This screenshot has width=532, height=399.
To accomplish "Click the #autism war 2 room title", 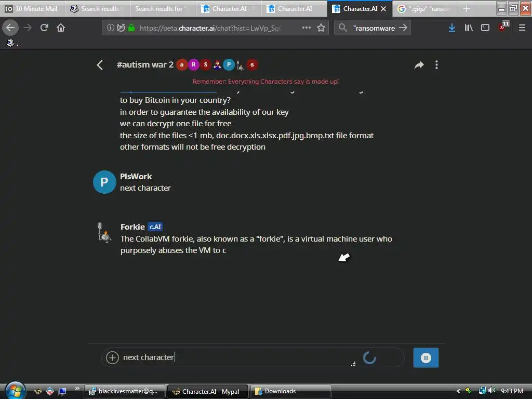I will 145,64.
